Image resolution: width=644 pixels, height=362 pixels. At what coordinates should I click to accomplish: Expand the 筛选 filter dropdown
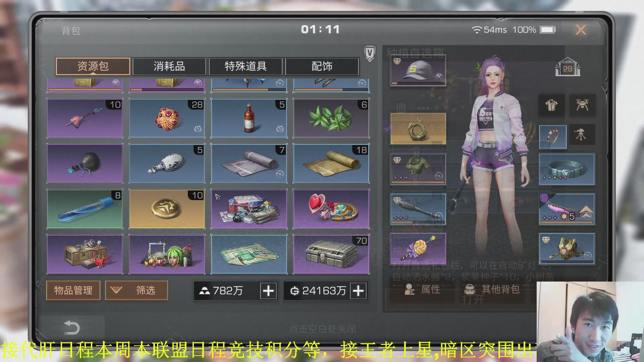point(136,290)
